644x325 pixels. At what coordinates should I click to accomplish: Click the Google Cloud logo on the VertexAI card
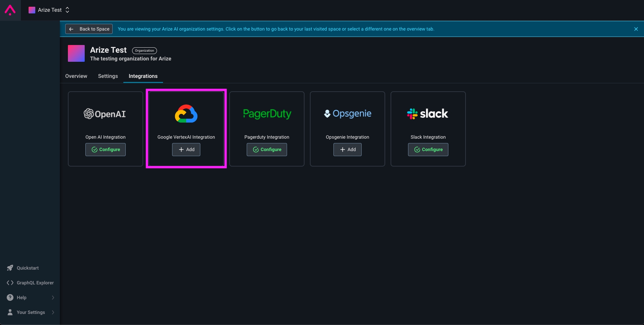186,113
